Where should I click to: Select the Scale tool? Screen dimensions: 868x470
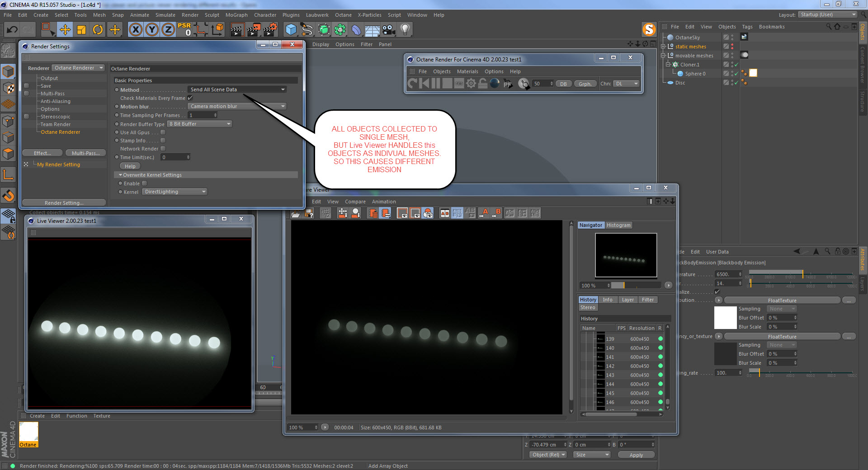pos(81,30)
